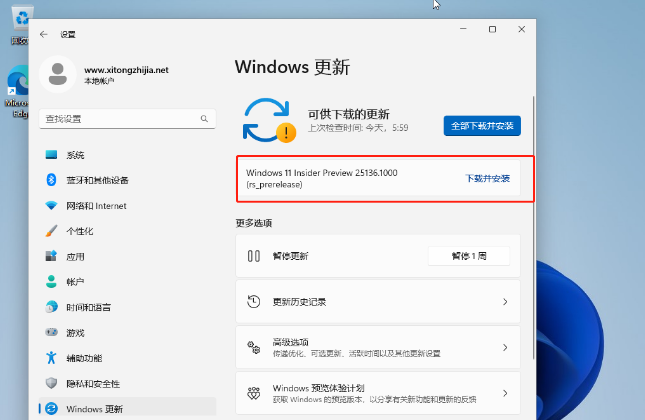Open 系统 settings via its monitor icon
This screenshot has height=420, width=645.
(x=51, y=155)
